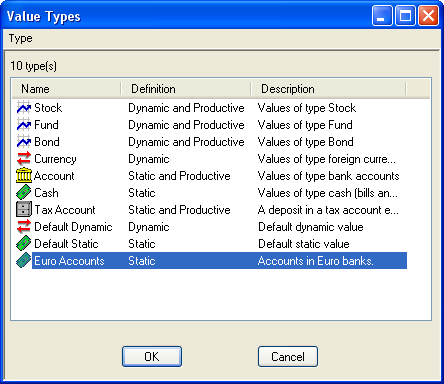The height and width of the screenshot is (384, 444).
Task: Sort by the Description column header
Action: (329, 89)
